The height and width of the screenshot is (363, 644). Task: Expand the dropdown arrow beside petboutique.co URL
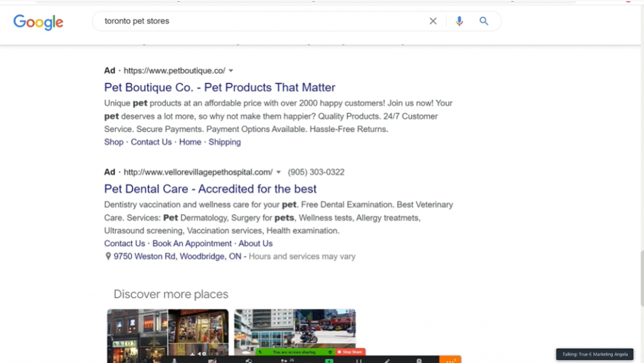(231, 70)
